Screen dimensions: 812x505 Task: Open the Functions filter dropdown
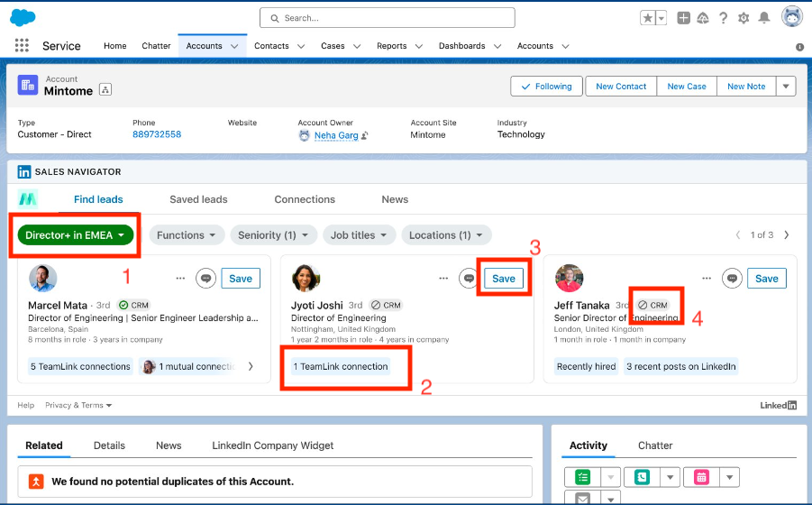pos(187,235)
